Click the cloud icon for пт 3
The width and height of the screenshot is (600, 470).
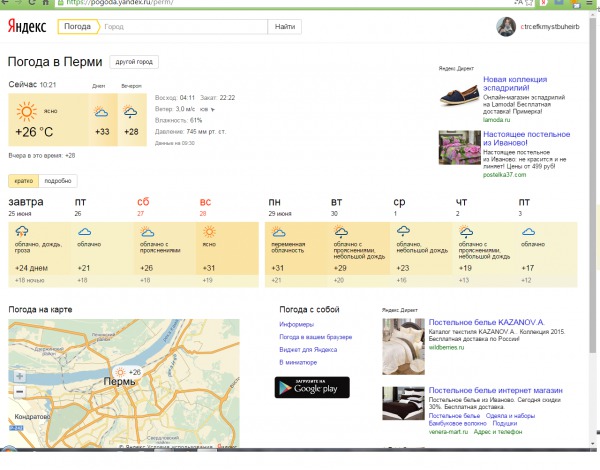click(528, 232)
